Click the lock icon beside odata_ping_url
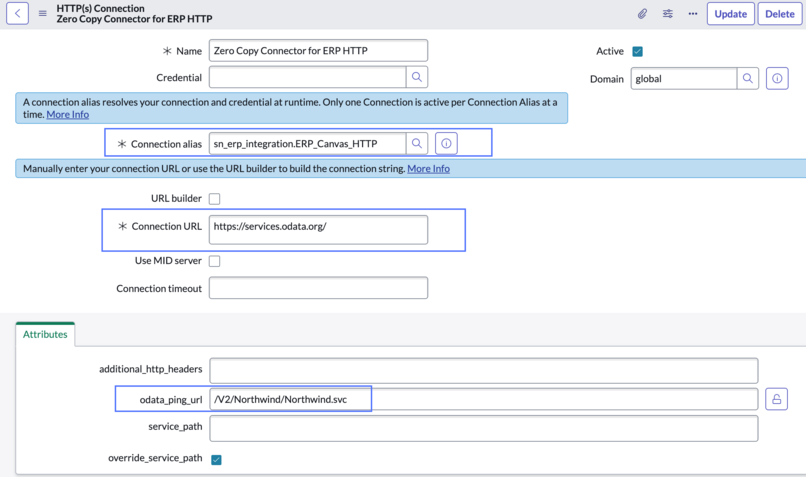The width and height of the screenshot is (806, 477). 776,399
